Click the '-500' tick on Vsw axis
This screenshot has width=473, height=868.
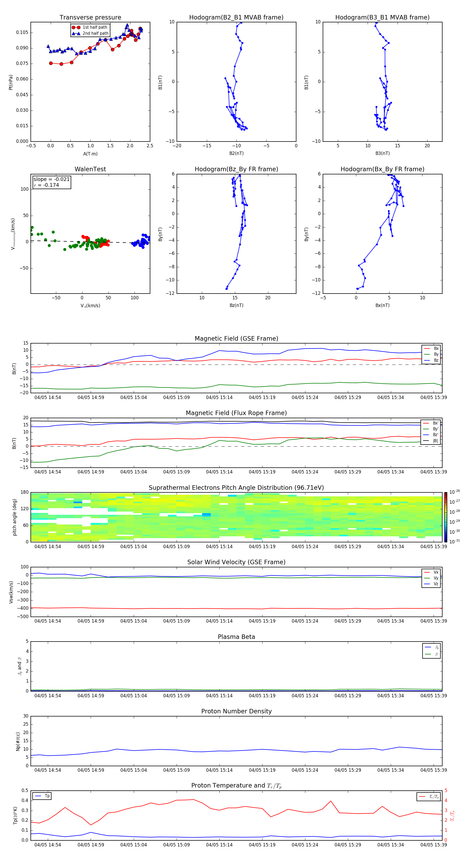point(23,617)
